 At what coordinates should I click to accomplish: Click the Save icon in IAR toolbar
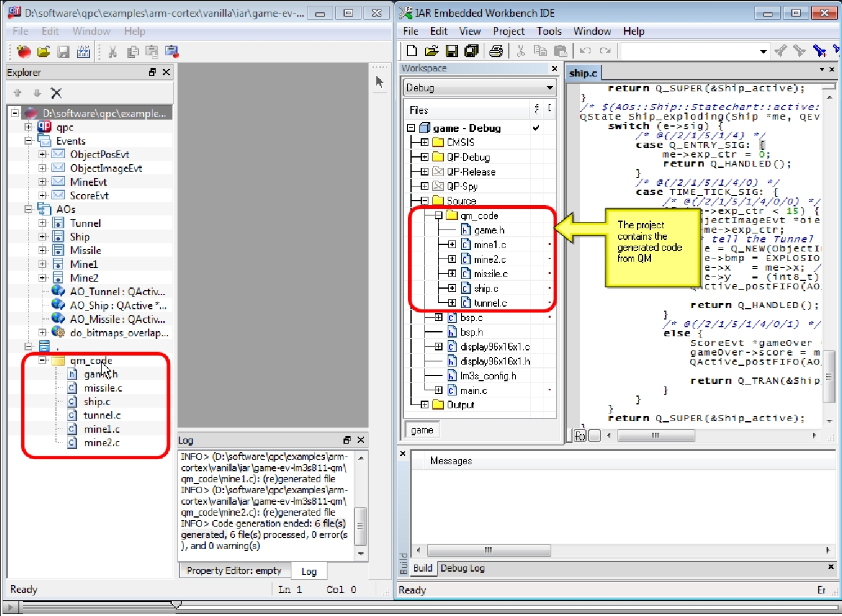pyautogui.click(x=452, y=51)
